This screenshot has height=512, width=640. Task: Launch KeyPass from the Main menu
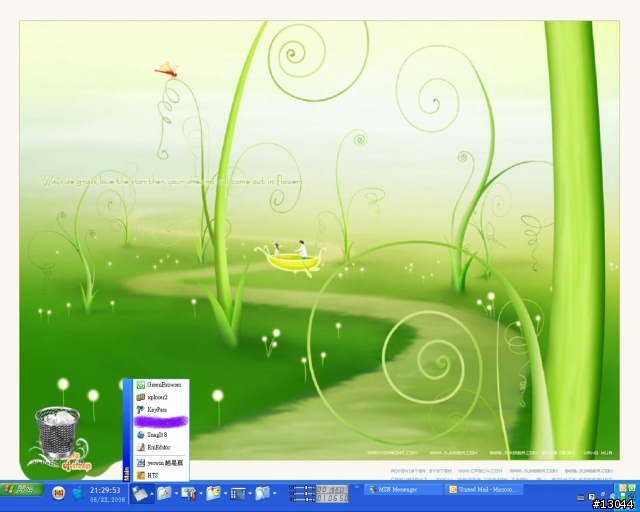[161, 410]
